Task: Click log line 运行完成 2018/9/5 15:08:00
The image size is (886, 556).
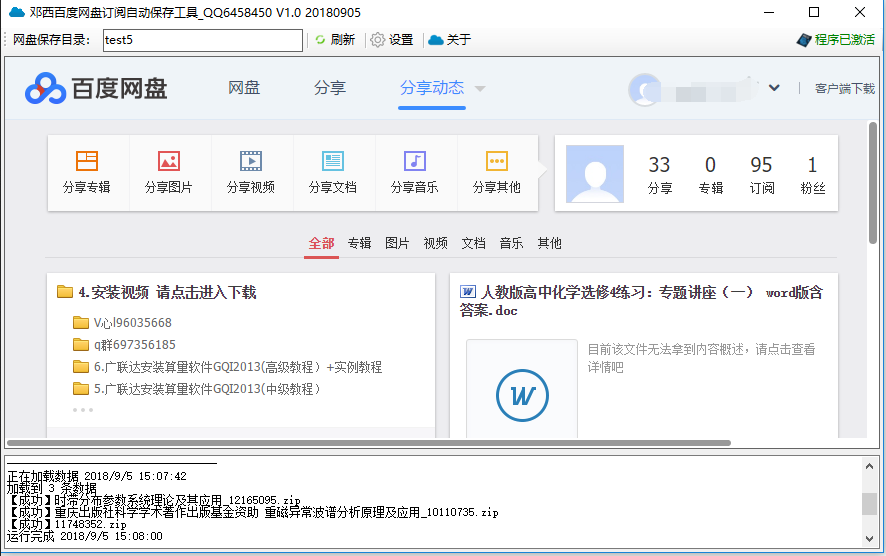Action: pyautogui.click(x=85, y=536)
